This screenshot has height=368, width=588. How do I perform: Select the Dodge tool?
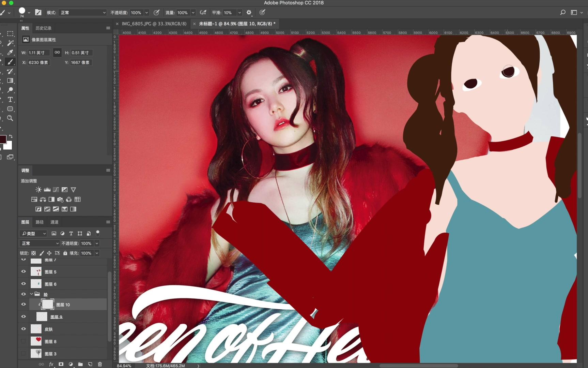point(10,90)
